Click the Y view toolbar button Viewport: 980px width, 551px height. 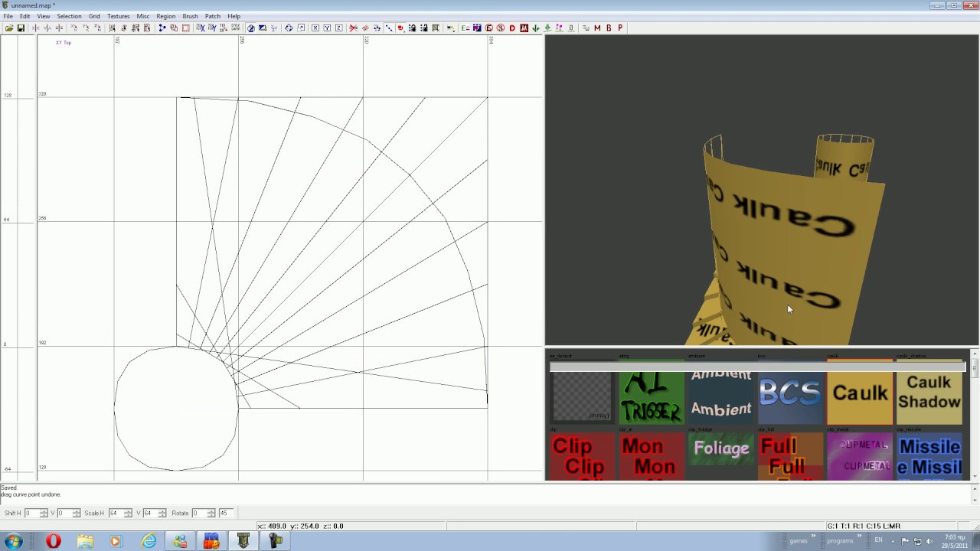click(x=327, y=28)
